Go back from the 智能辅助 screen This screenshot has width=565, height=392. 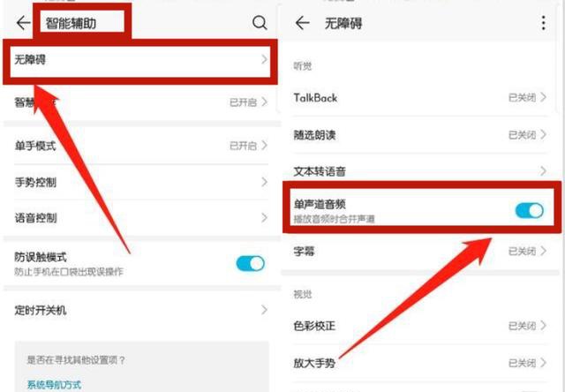(24, 24)
